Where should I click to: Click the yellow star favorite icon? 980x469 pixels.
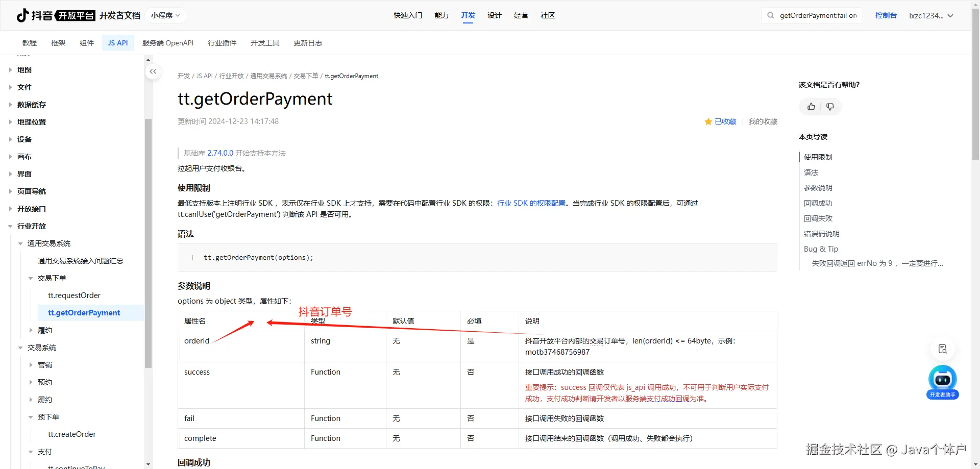pos(708,121)
